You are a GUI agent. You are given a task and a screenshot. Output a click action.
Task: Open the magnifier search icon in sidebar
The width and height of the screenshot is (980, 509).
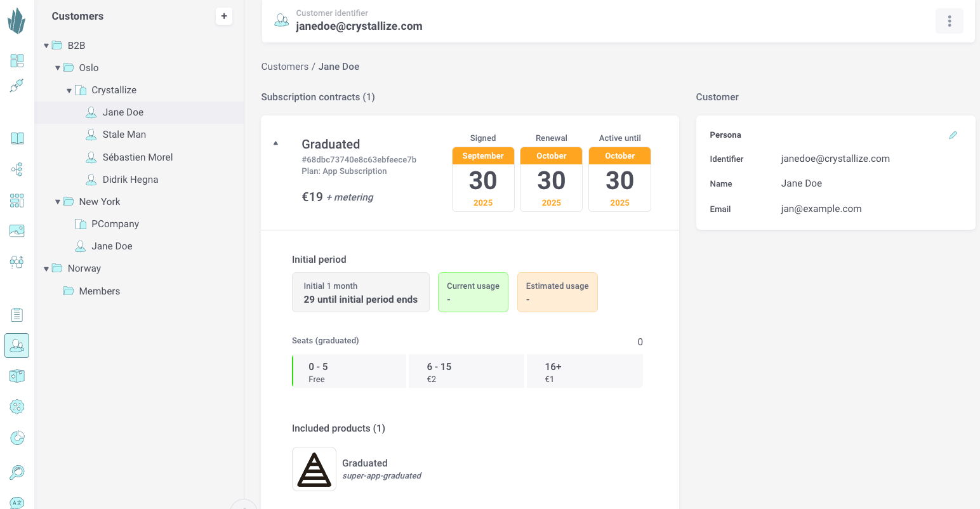pos(17,472)
